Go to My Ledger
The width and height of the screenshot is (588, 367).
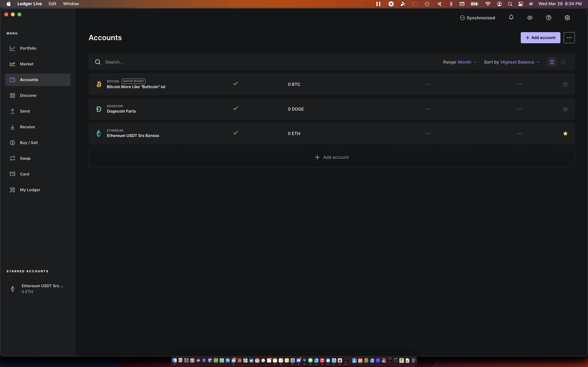[30, 190]
